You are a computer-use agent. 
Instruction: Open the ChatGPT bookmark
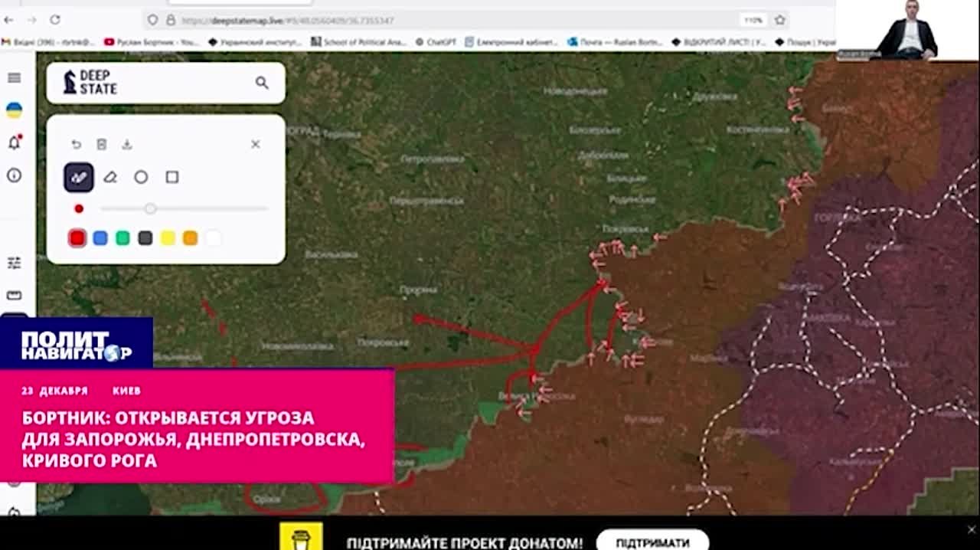point(436,42)
